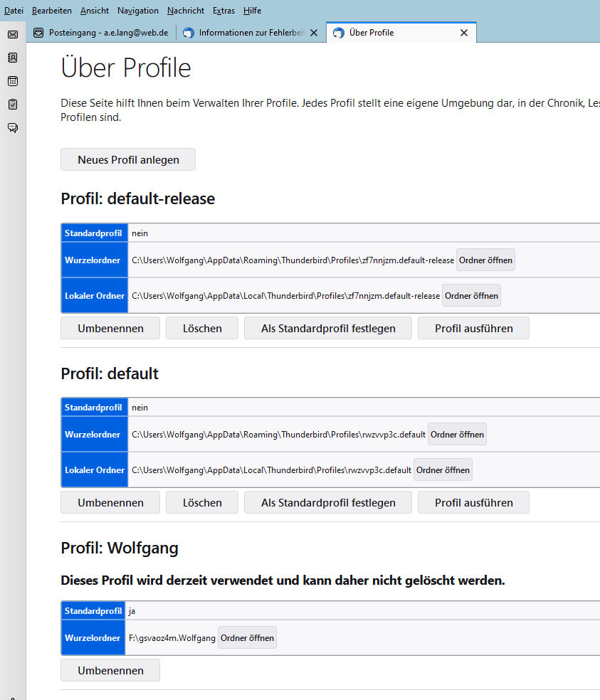Viewport: 600px width, 700px height.
Task: Open the Mail space in sidebar
Action: click(x=13, y=34)
